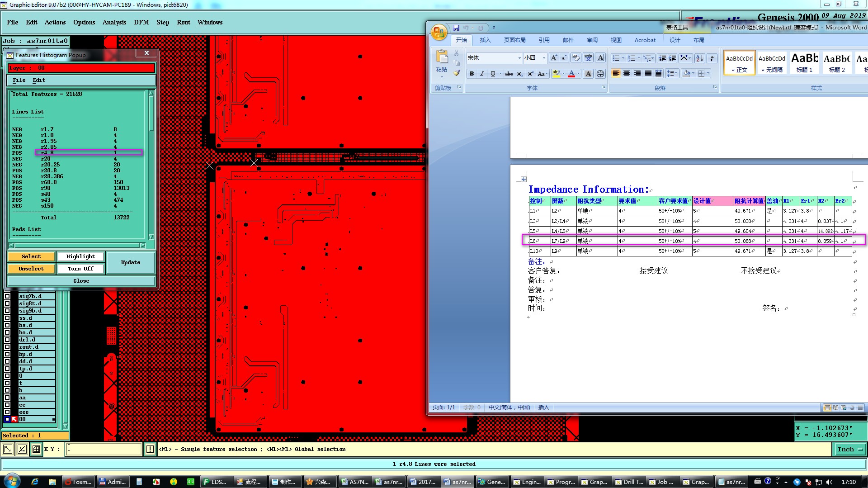The width and height of the screenshot is (868, 488).
Task: Expand the Font dialog launcher
Action: click(x=603, y=87)
